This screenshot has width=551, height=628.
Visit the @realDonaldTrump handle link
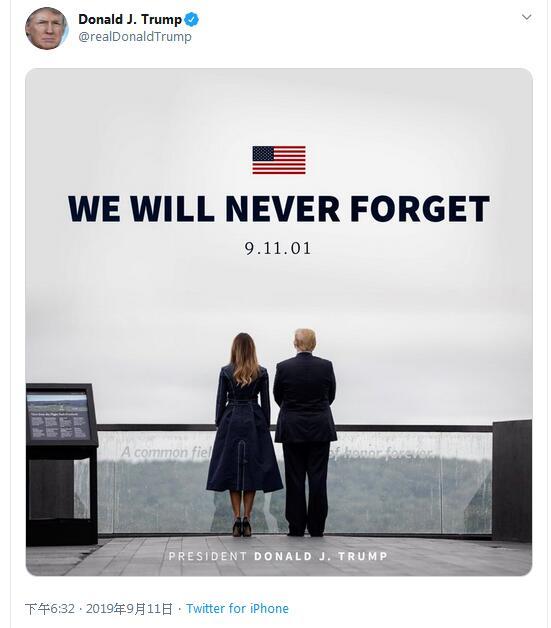coord(135,36)
